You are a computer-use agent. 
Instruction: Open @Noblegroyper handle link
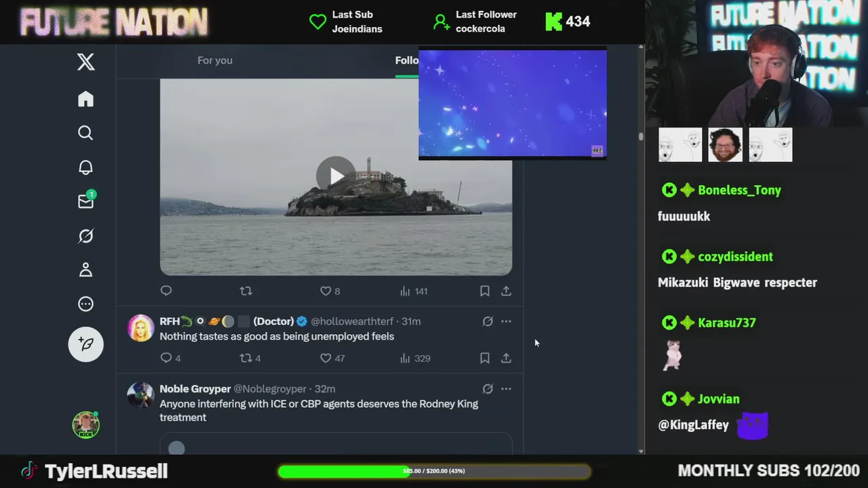click(x=270, y=389)
